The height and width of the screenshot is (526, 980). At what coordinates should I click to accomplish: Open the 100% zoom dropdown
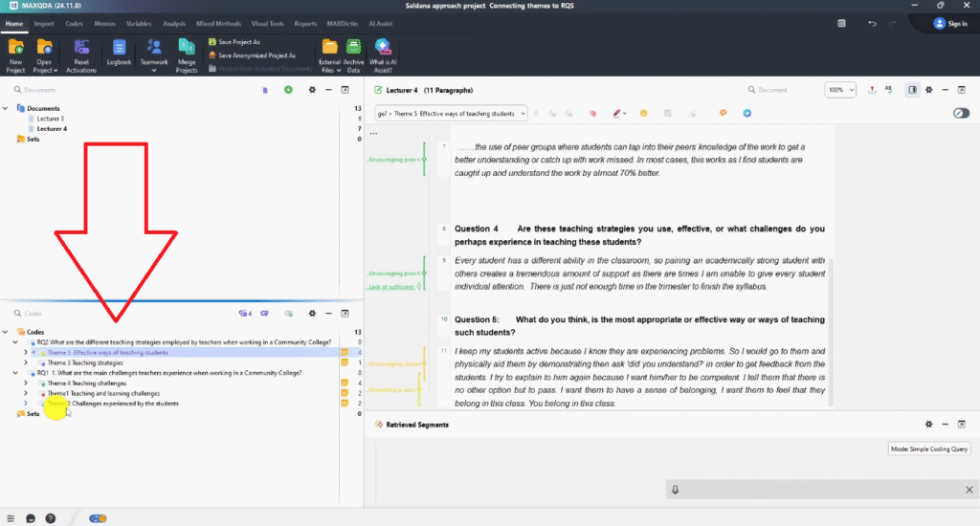[840, 90]
